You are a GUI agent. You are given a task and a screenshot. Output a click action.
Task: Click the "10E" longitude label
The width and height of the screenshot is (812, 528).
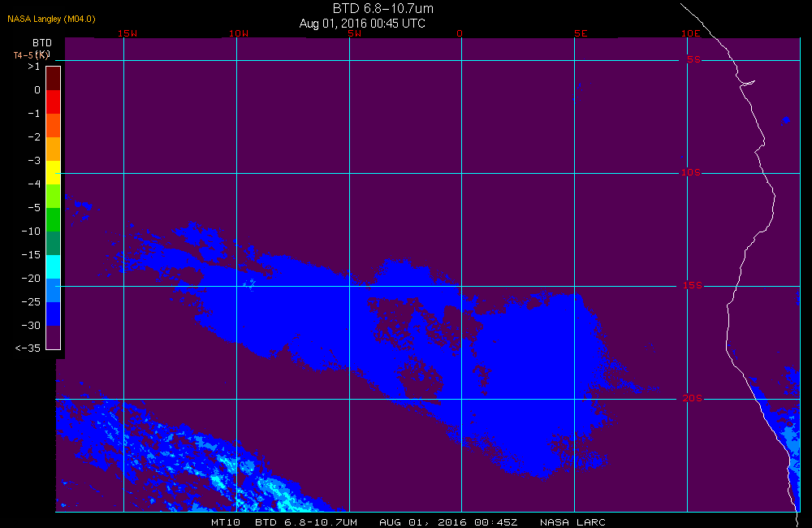(690, 33)
